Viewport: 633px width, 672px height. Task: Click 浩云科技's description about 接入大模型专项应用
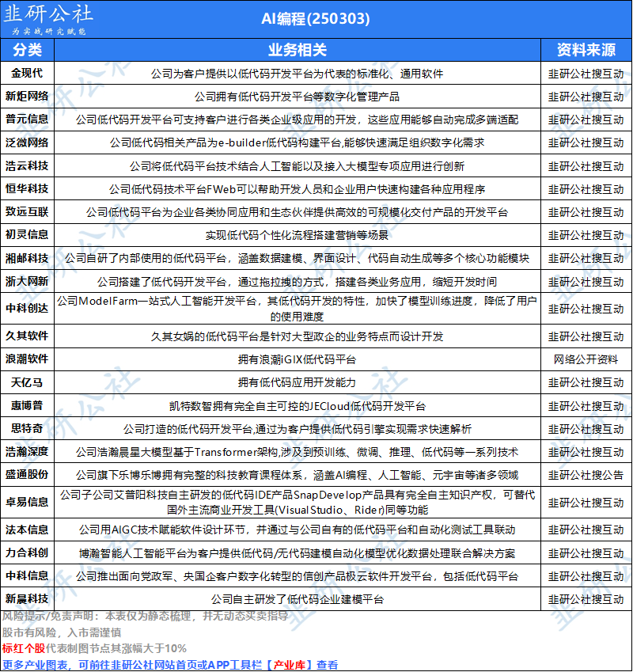click(297, 166)
